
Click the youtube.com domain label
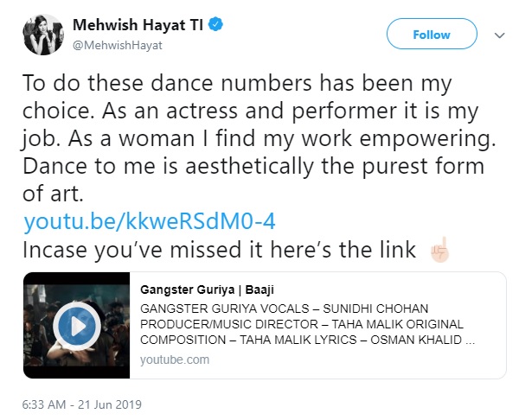coord(174,359)
